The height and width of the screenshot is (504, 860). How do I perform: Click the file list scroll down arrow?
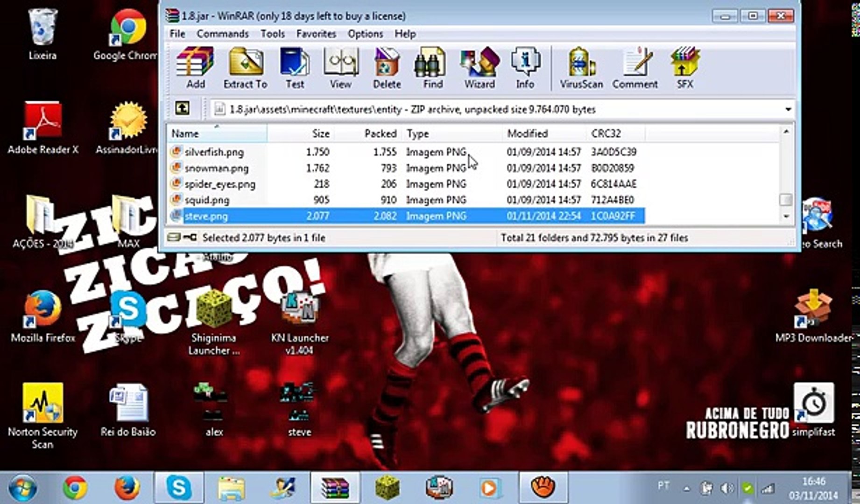click(x=786, y=217)
